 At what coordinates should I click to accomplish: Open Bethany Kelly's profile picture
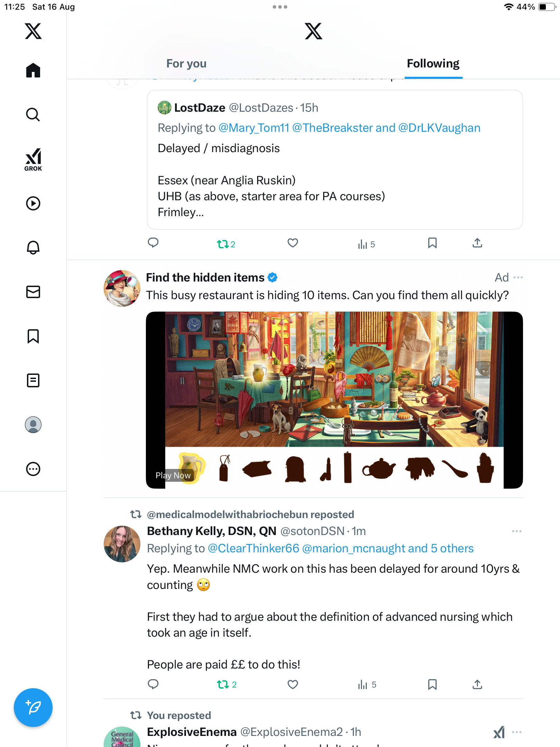(122, 544)
